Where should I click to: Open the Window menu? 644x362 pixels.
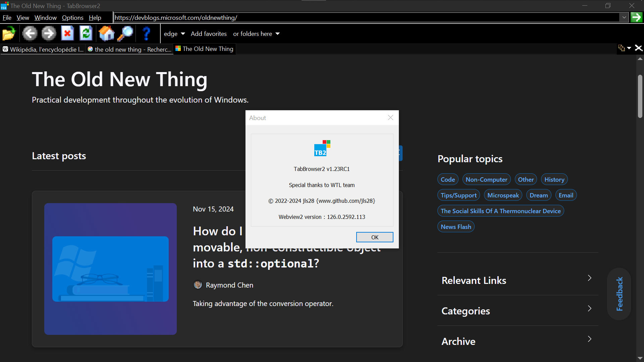coord(45,18)
